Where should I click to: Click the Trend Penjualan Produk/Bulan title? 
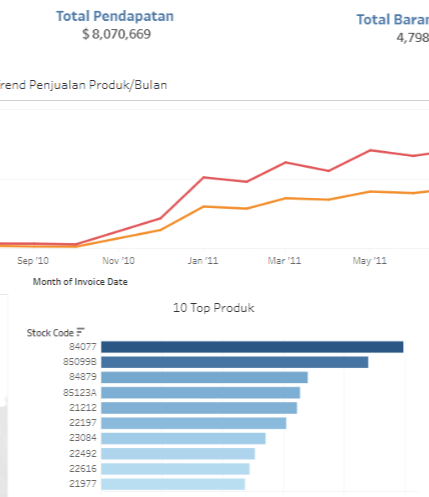pos(83,85)
